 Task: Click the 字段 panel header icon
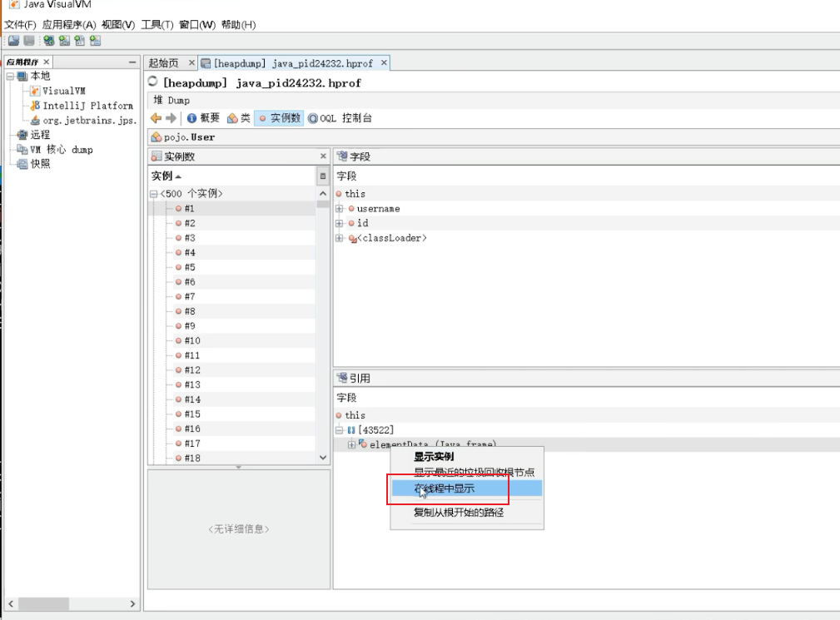coord(342,156)
